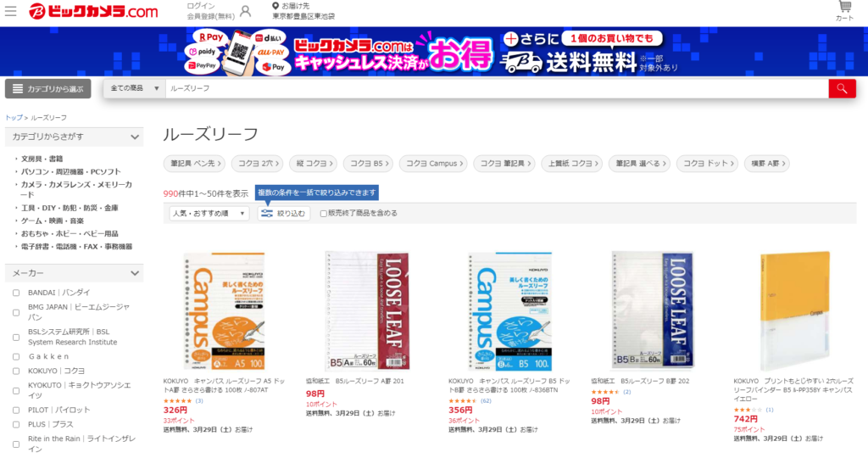Click the red search magnifier button
Image resolution: width=868 pixels, height=458 pixels.
842,88
